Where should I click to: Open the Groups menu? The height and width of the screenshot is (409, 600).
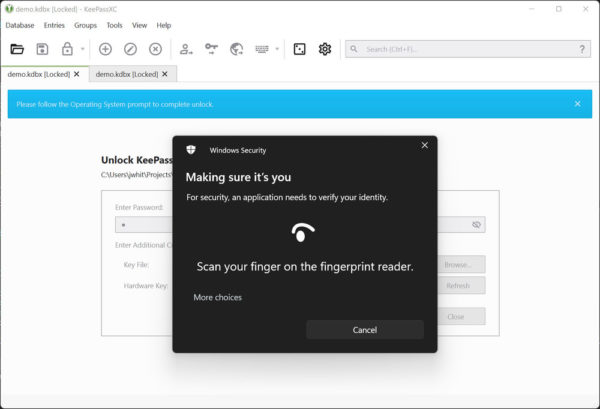click(85, 25)
